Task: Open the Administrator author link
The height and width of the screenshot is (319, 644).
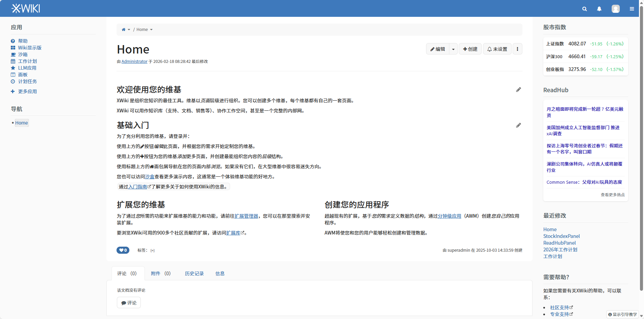Action: pos(134,62)
